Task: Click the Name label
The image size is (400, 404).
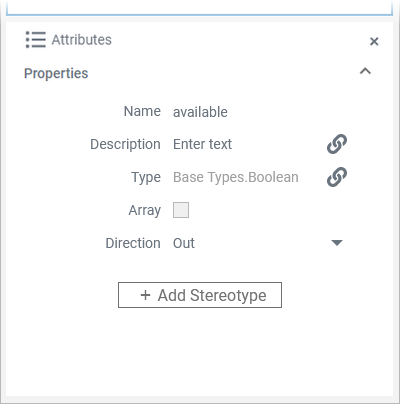Action: tap(142, 111)
